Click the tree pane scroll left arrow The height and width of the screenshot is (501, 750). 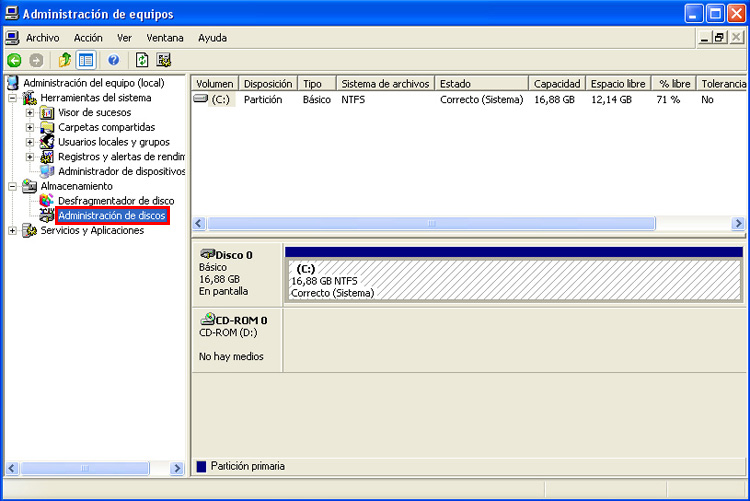tap(12, 468)
